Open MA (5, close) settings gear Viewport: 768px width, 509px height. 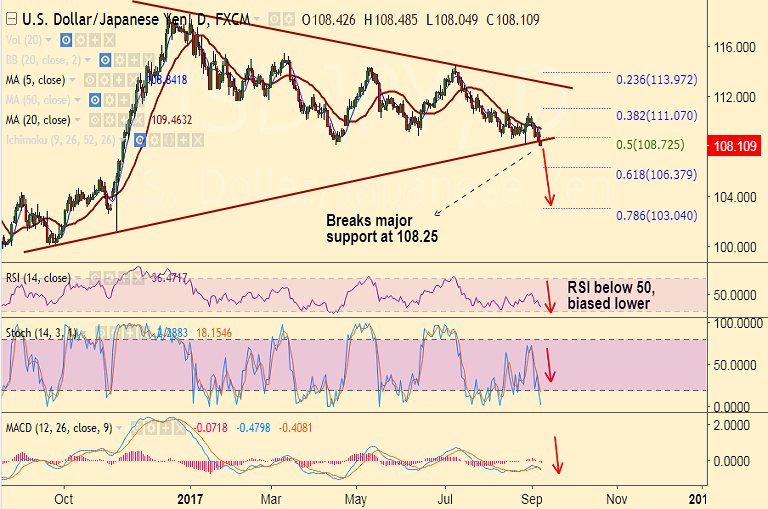pos(104,80)
